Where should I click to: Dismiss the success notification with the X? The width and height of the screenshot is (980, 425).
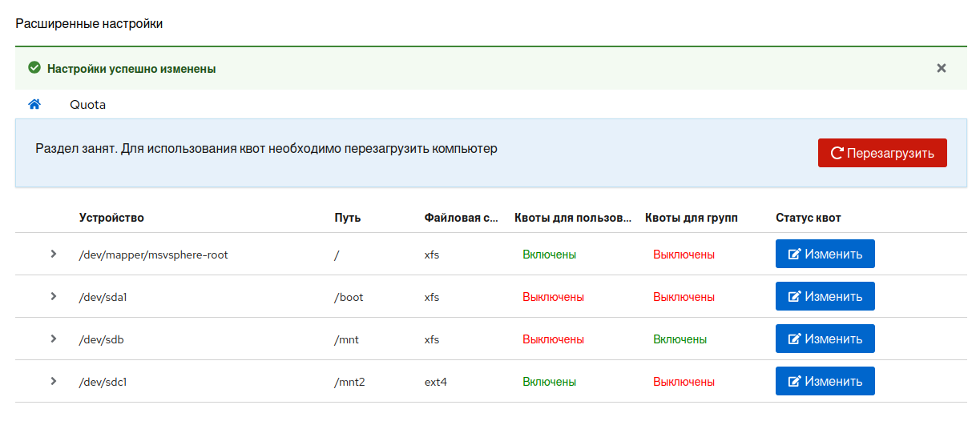(x=942, y=68)
